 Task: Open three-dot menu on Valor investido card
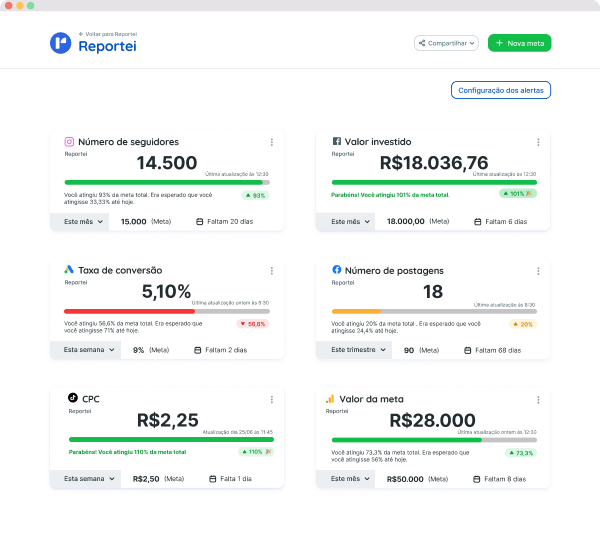coord(538,142)
